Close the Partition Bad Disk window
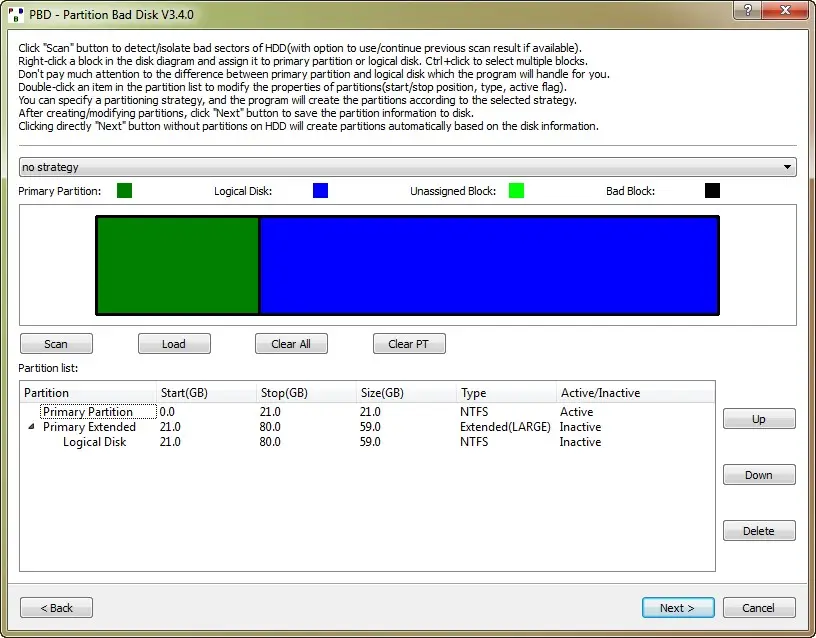 (785, 10)
